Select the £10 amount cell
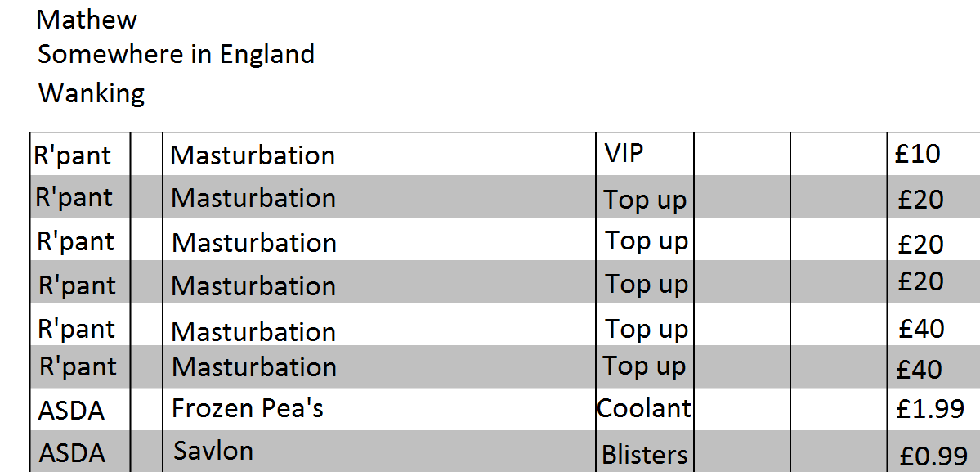This screenshot has width=980, height=472. pos(933,154)
